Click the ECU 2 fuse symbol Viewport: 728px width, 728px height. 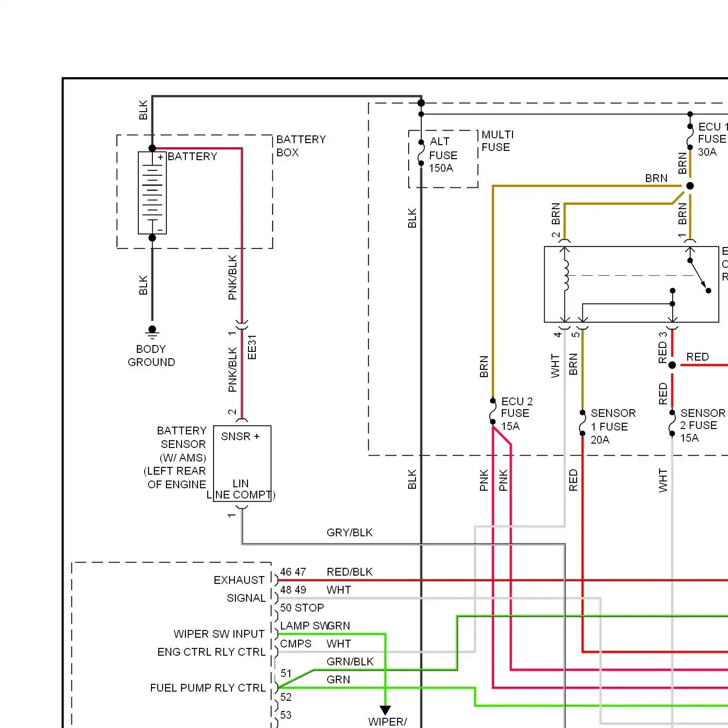point(493,412)
